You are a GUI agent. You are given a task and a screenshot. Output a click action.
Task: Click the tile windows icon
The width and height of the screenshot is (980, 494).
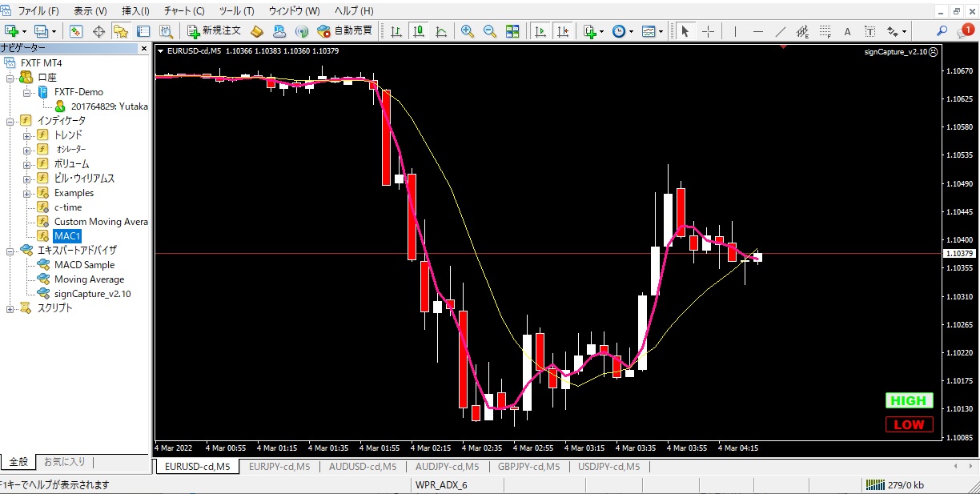click(x=512, y=31)
